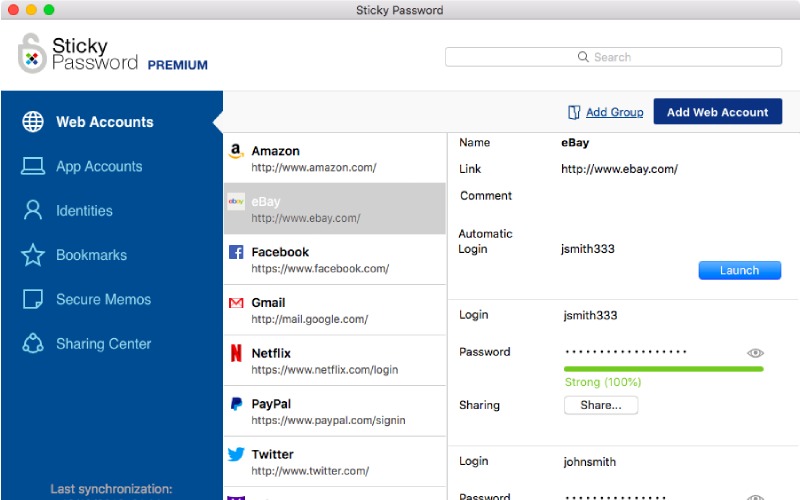Viewport: 800px width, 500px height.
Task: Click the Secure Memos note icon
Action: (x=33, y=299)
